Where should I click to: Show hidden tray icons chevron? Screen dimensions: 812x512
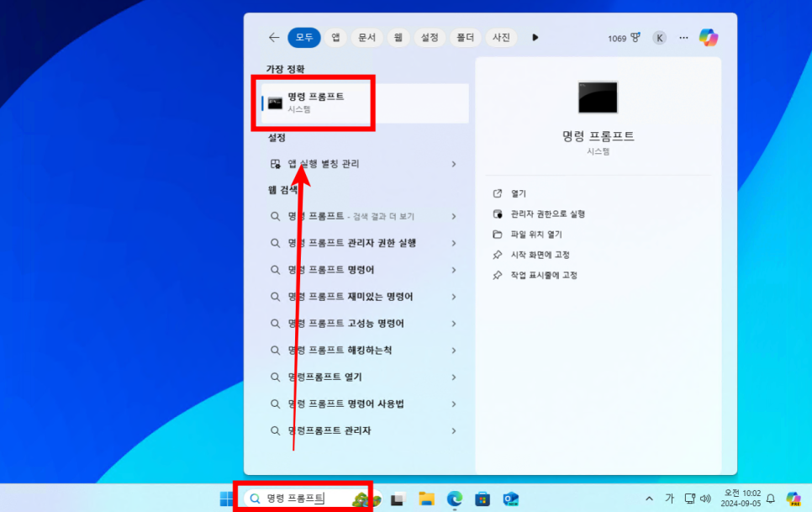[x=649, y=499]
